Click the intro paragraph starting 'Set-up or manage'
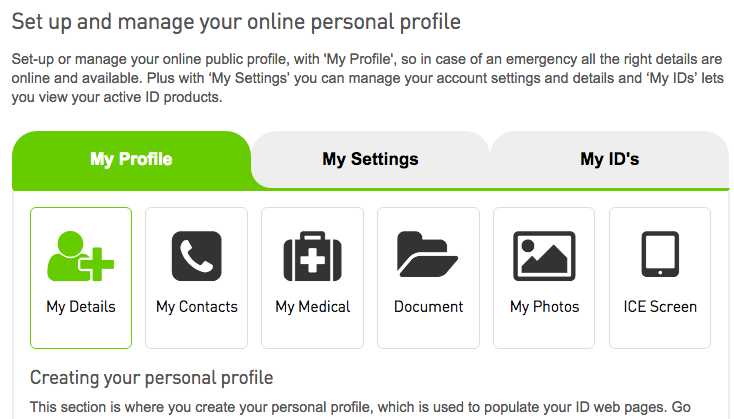The image size is (734, 419). [x=367, y=78]
